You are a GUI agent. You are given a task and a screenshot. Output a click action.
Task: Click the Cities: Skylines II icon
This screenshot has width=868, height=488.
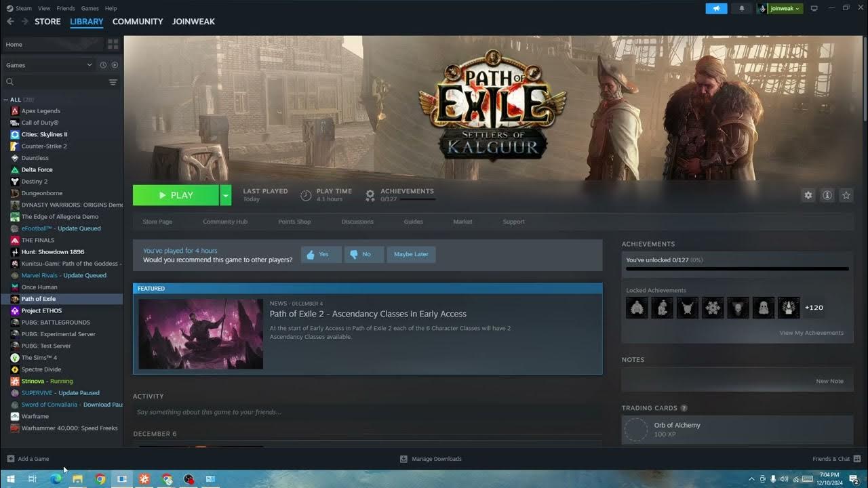15,134
